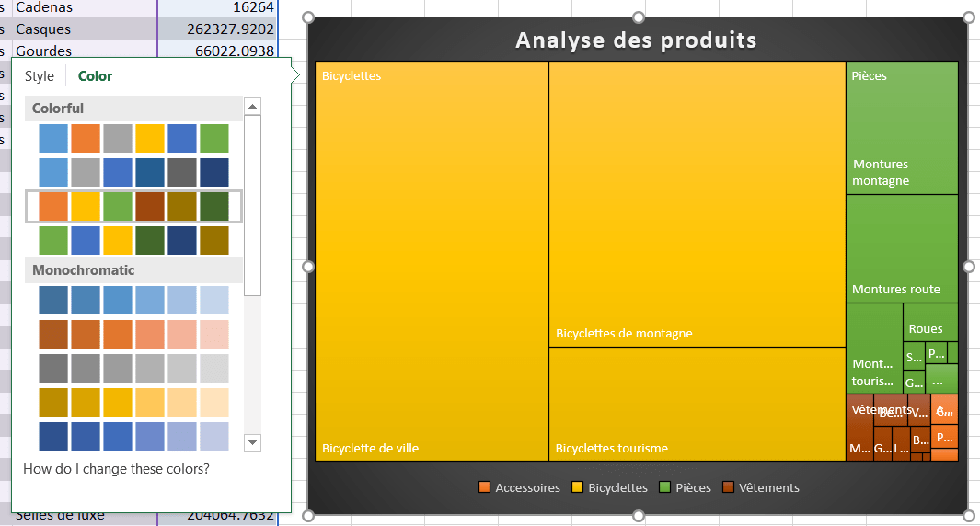This screenshot has height=526, width=980.
Task: Select the Color tab
Action: pos(95,76)
